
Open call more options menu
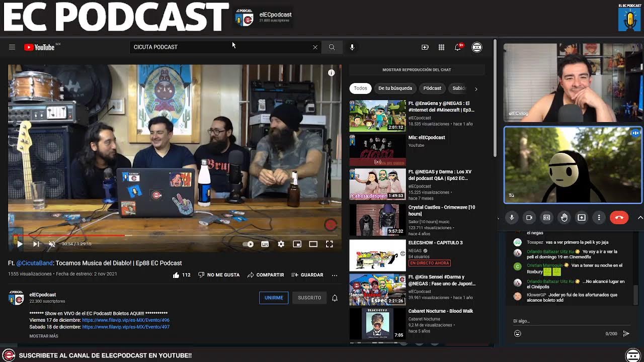(x=599, y=217)
